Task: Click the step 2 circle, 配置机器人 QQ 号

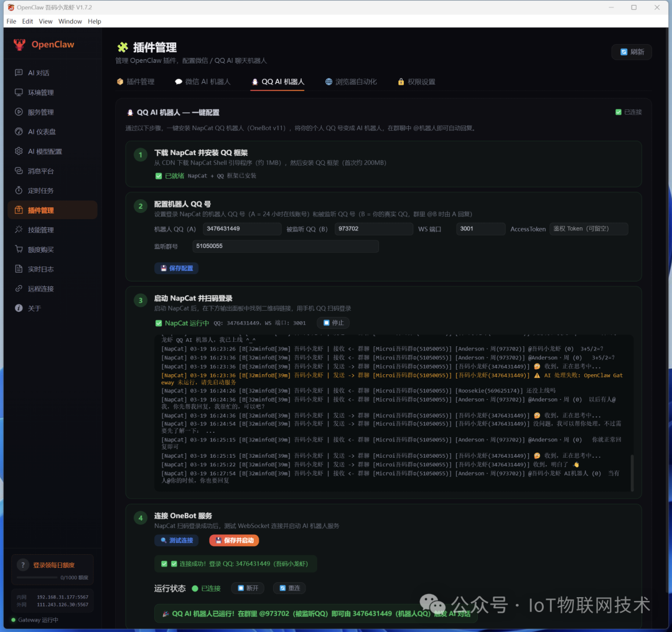Action: pos(140,206)
